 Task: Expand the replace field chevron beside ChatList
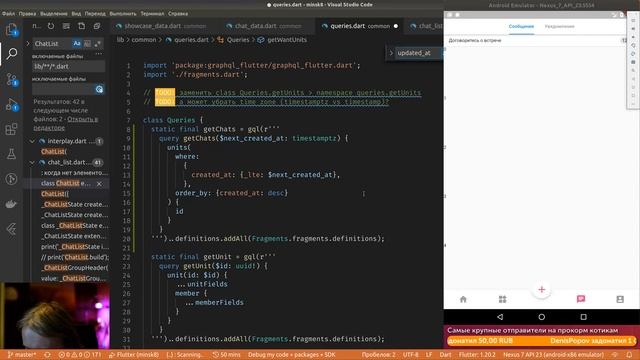[x=28, y=43]
